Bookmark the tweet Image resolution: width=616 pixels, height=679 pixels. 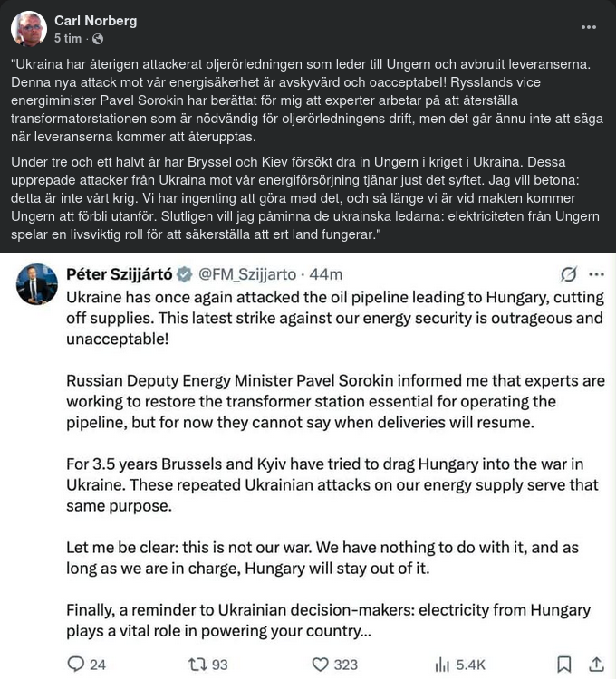coord(563,665)
